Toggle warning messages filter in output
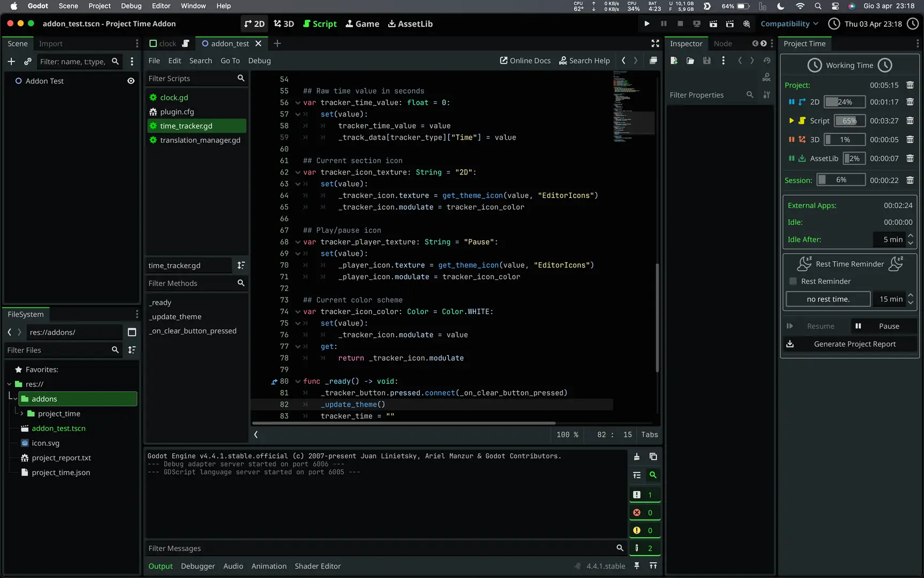The height and width of the screenshot is (578, 924). [644, 530]
